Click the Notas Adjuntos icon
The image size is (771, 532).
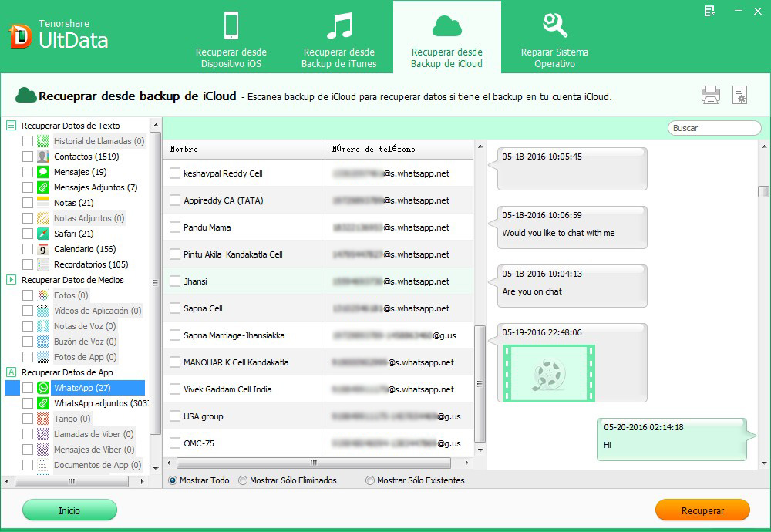pyautogui.click(x=43, y=218)
